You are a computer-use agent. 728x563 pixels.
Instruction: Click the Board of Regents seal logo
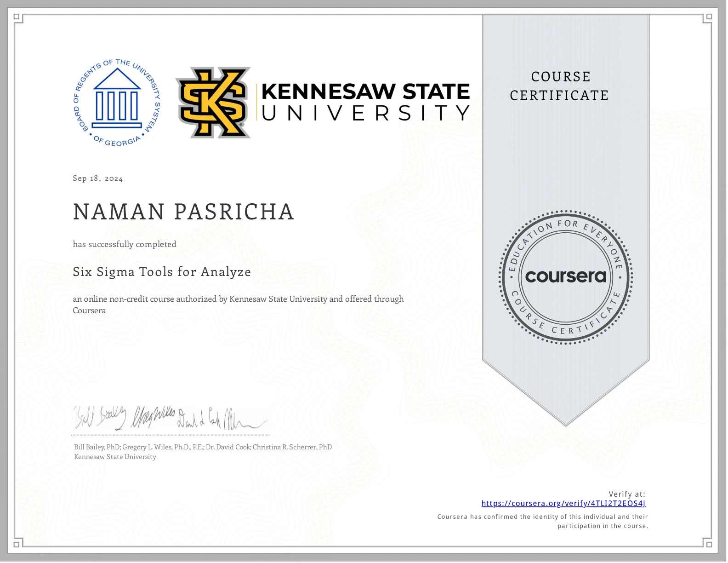pos(117,103)
